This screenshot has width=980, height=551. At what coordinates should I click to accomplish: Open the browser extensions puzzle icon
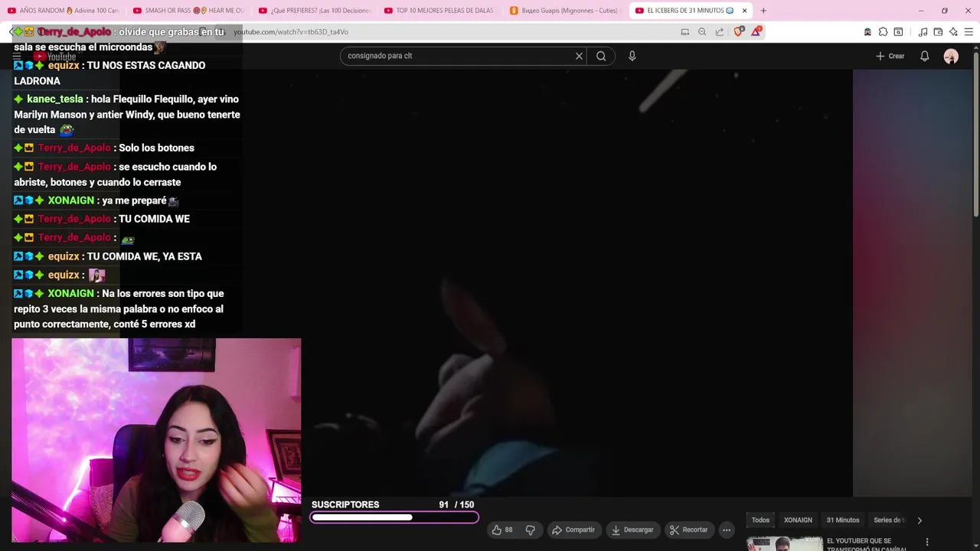(x=883, y=31)
